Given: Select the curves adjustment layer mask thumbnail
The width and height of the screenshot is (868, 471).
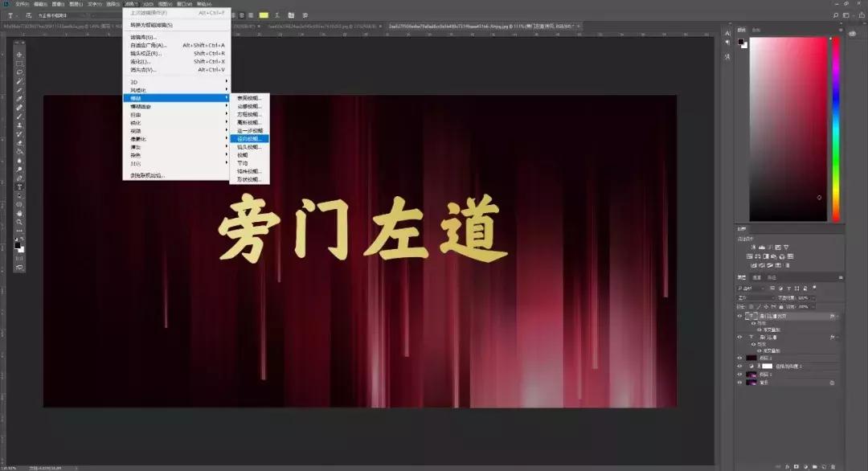Looking at the screenshot, I should pos(768,366).
